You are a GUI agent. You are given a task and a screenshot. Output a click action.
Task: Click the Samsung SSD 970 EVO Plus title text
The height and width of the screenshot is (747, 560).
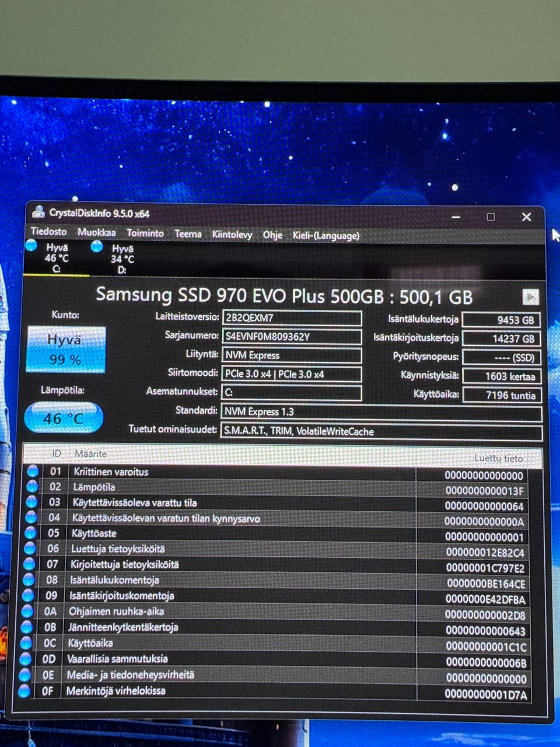(283, 295)
